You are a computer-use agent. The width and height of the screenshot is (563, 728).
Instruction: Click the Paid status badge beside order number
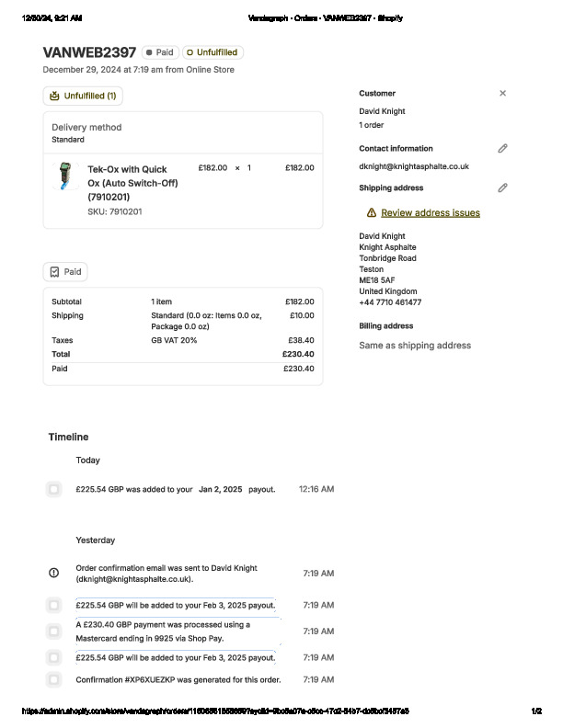(x=160, y=52)
